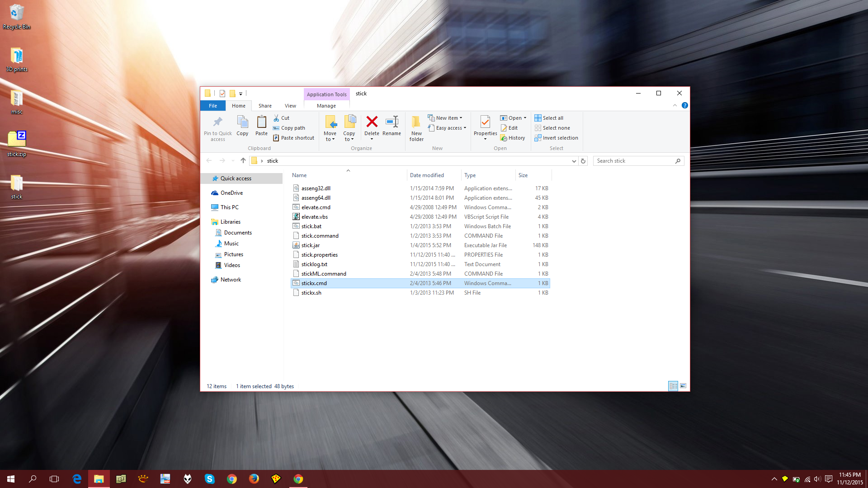
Task: Switch to large icons view in status bar
Action: 683,386
